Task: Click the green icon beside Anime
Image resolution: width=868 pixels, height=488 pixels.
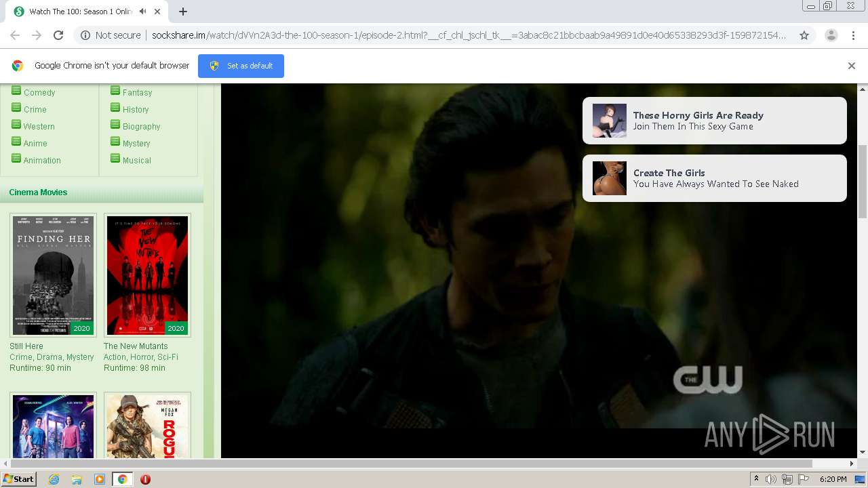Action: [16, 142]
